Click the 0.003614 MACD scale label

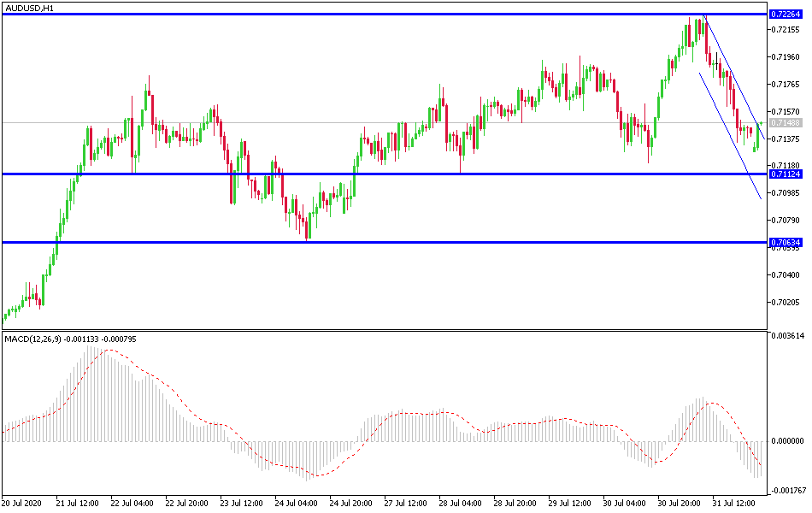point(787,336)
